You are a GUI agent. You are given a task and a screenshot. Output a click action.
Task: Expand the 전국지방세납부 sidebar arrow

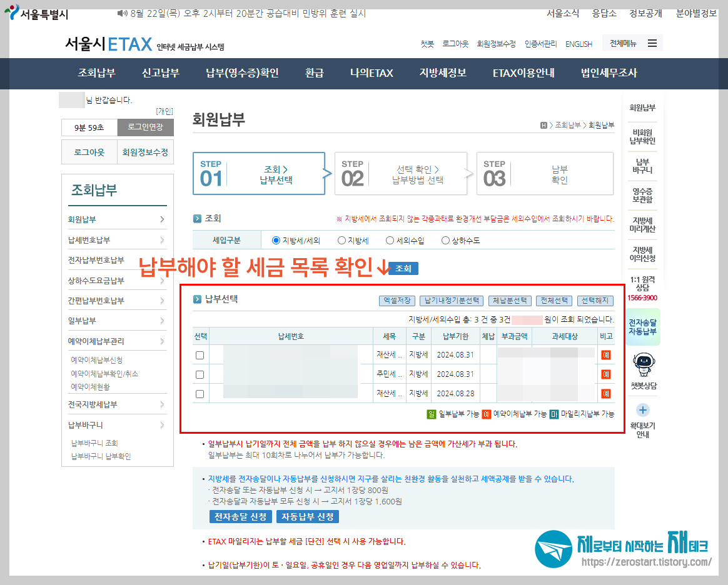162,404
